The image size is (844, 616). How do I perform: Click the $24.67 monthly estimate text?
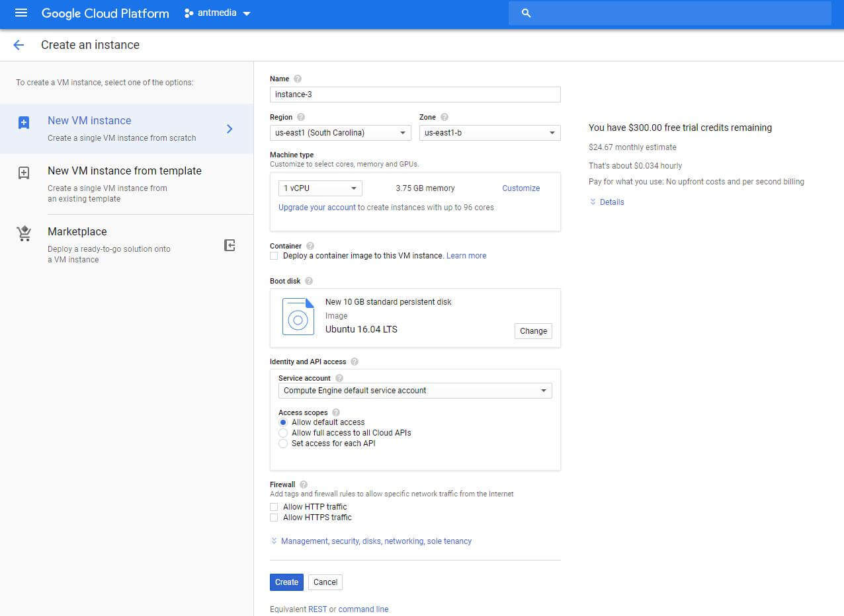tap(632, 147)
